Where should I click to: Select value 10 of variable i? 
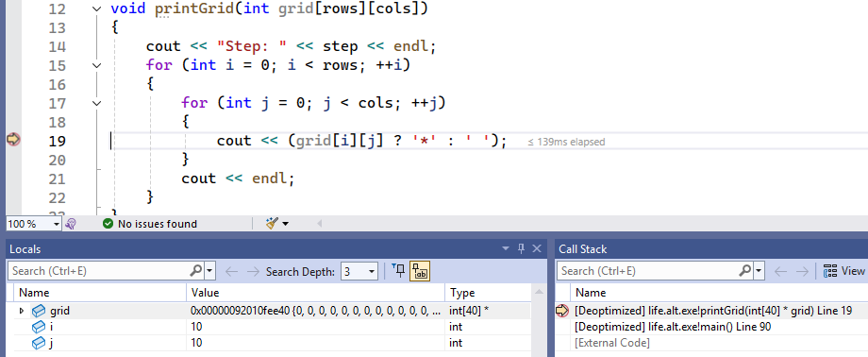[x=315, y=327]
